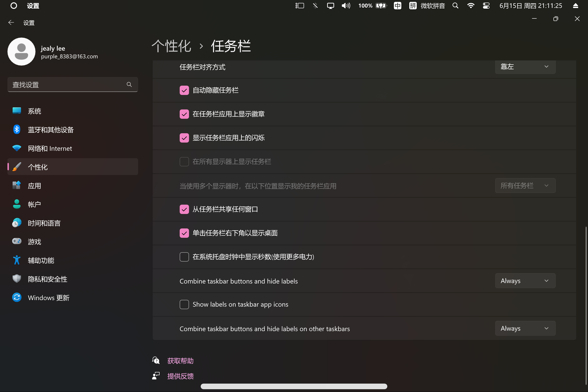Toggle share any window from taskbar
This screenshot has height=392, width=588.
coord(184,209)
